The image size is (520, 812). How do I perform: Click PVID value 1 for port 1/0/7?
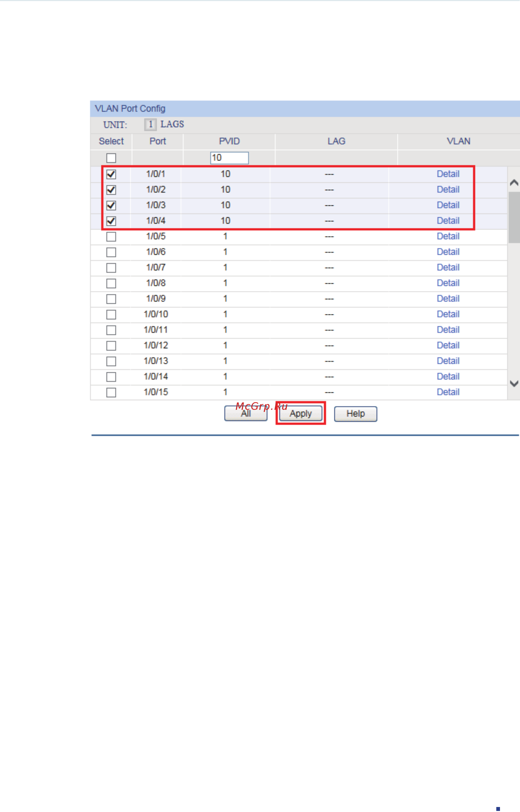(225, 267)
